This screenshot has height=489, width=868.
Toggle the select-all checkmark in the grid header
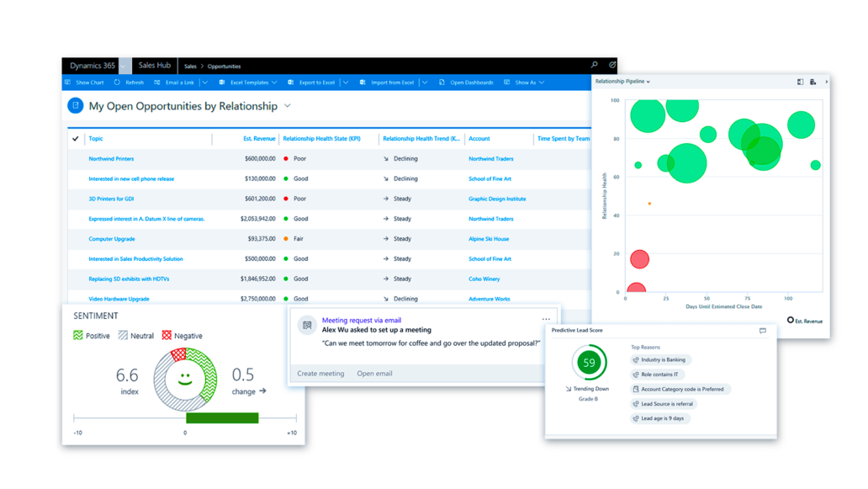pos(76,138)
